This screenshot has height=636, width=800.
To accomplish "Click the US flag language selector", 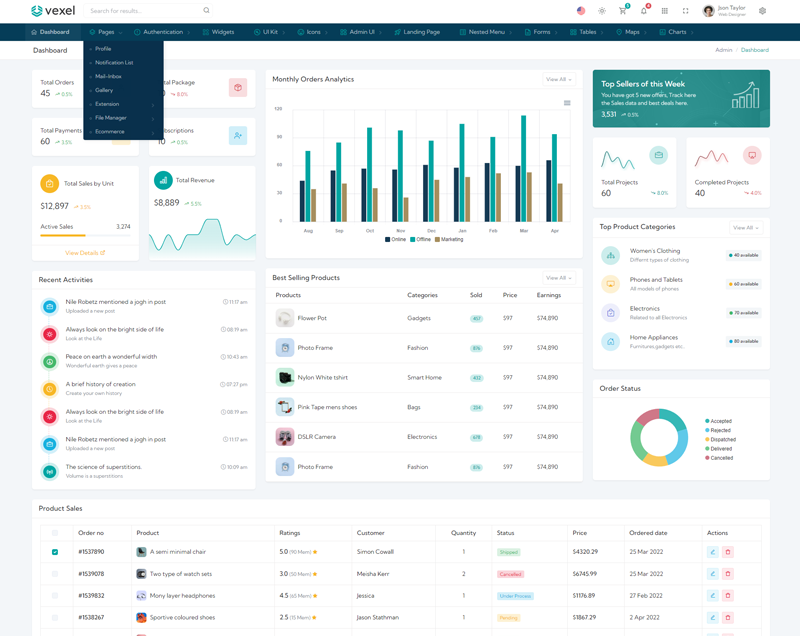I will click(x=581, y=11).
